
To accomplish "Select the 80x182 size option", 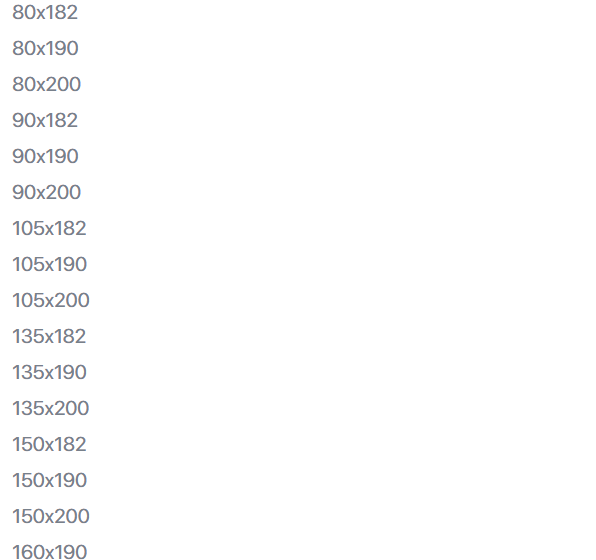I will pos(45,13).
